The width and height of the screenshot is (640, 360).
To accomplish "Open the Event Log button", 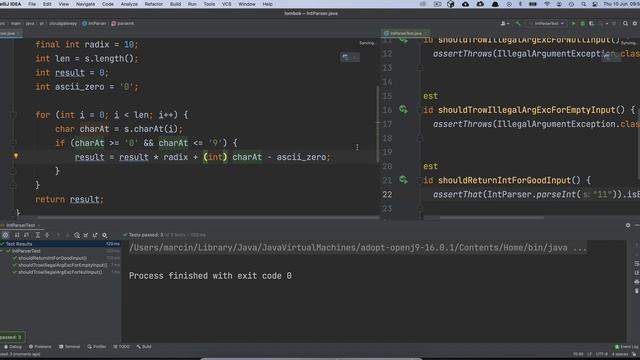I will (627, 347).
